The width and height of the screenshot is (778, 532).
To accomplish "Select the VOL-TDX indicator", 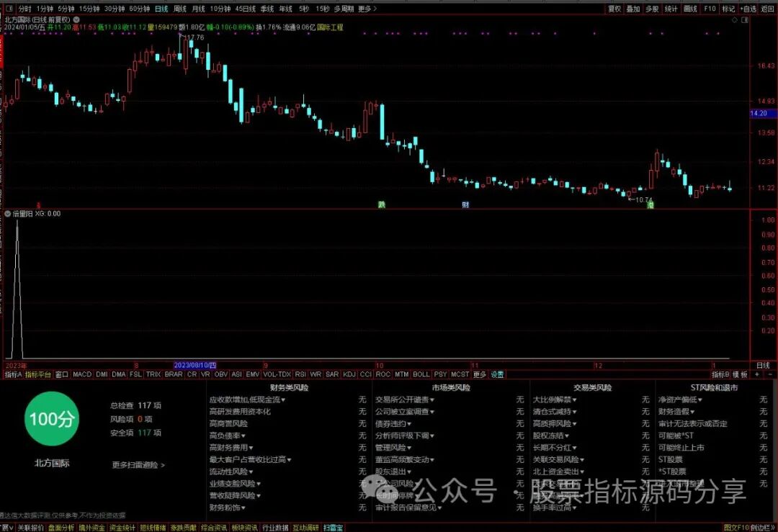I will click(277, 374).
